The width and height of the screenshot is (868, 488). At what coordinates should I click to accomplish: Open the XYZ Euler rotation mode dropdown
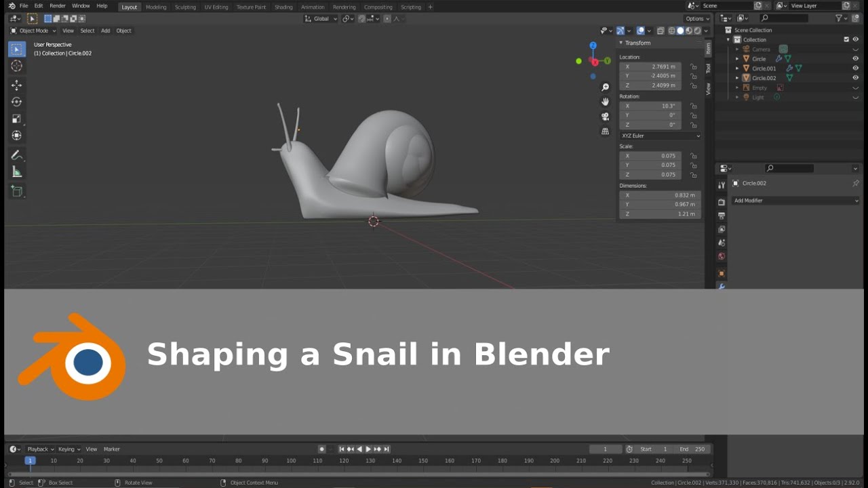660,136
